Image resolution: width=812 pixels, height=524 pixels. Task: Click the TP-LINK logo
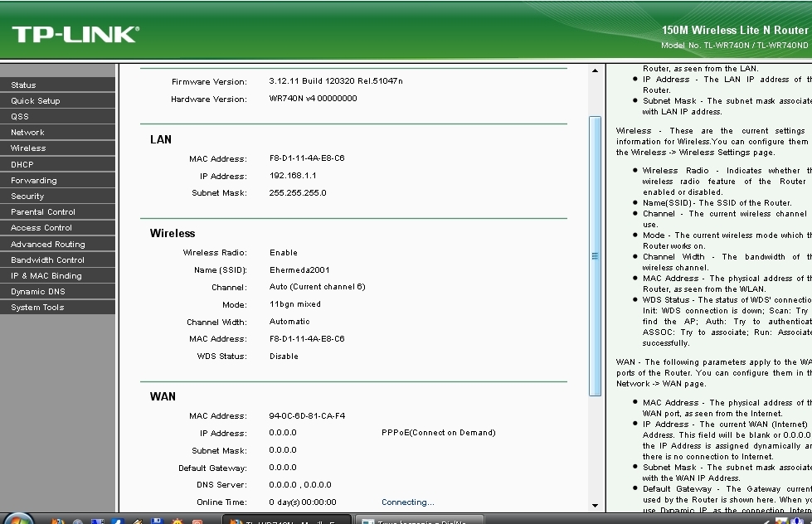tap(75, 34)
